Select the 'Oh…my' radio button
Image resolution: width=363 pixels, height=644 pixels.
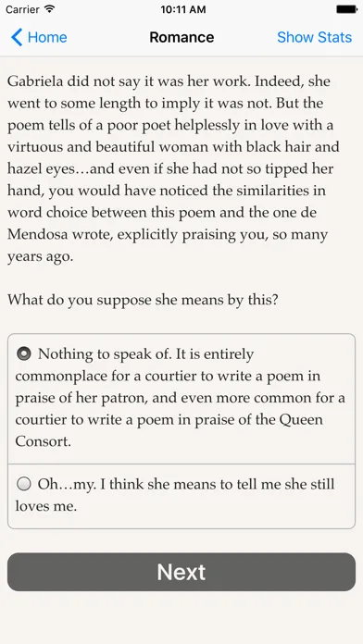(x=24, y=484)
